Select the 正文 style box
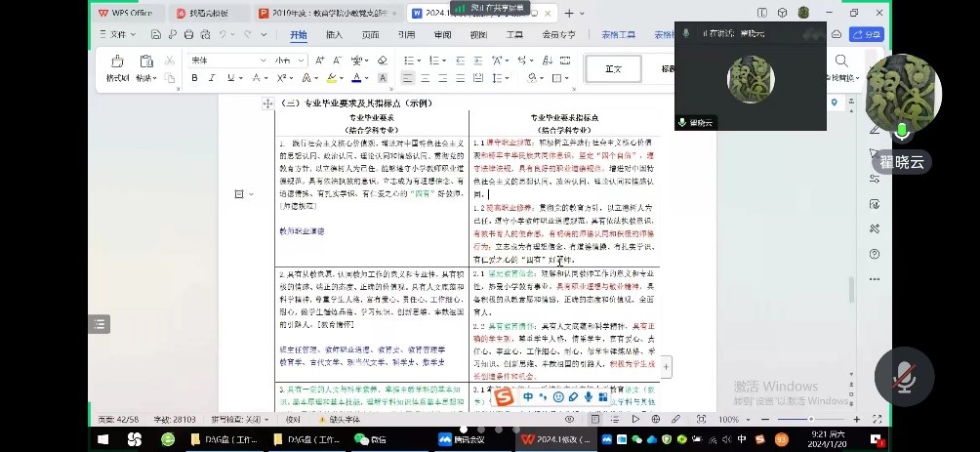980x452 pixels. click(614, 68)
